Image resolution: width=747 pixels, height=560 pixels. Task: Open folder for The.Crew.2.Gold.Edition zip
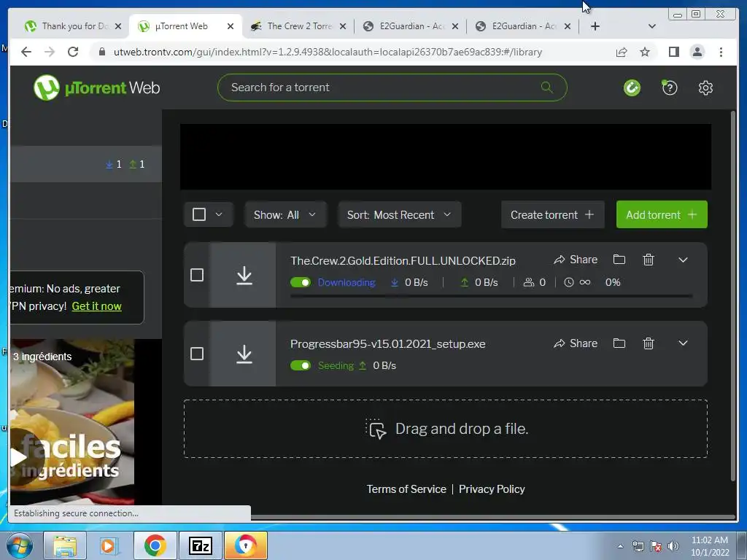coord(619,260)
